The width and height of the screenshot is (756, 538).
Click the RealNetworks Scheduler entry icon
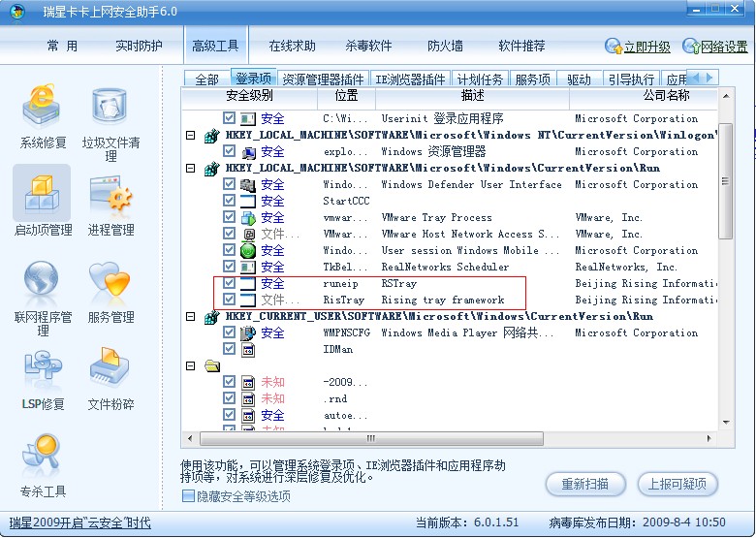248,268
